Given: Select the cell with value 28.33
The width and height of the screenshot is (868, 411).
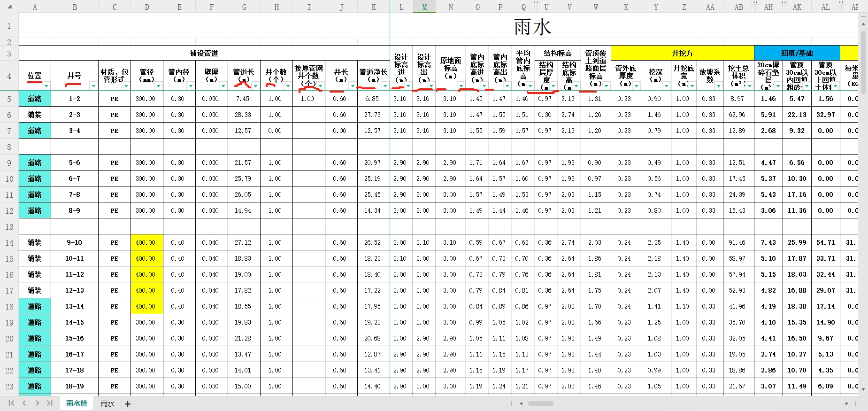Looking at the screenshot, I should (x=244, y=115).
